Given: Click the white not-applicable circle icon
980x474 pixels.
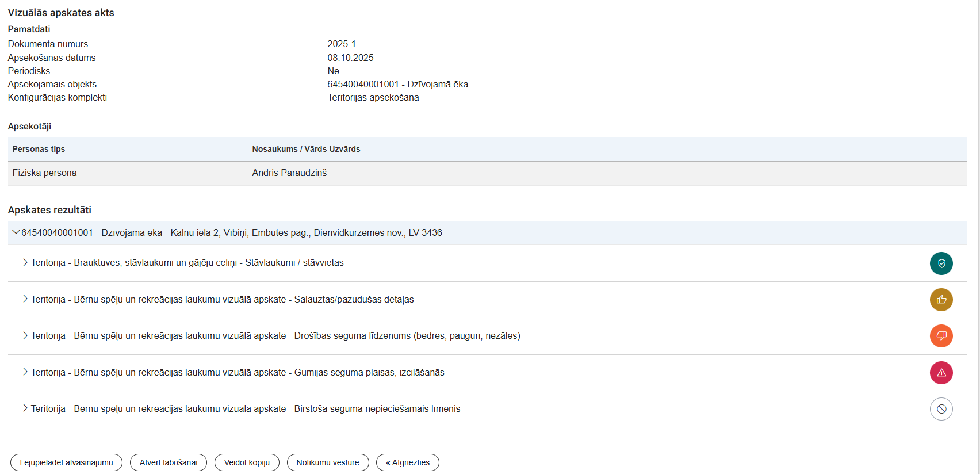Looking at the screenshot, I should (941, 409).
